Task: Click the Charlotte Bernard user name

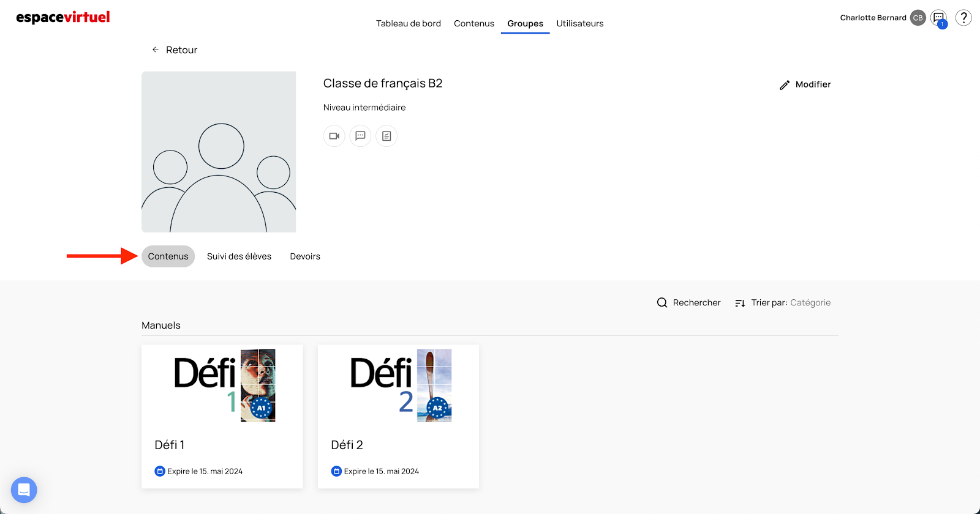Action: (873, 18)
